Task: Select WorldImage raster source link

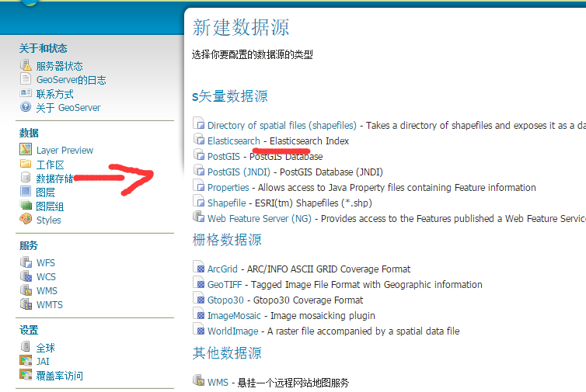Action: coord(233,331)
